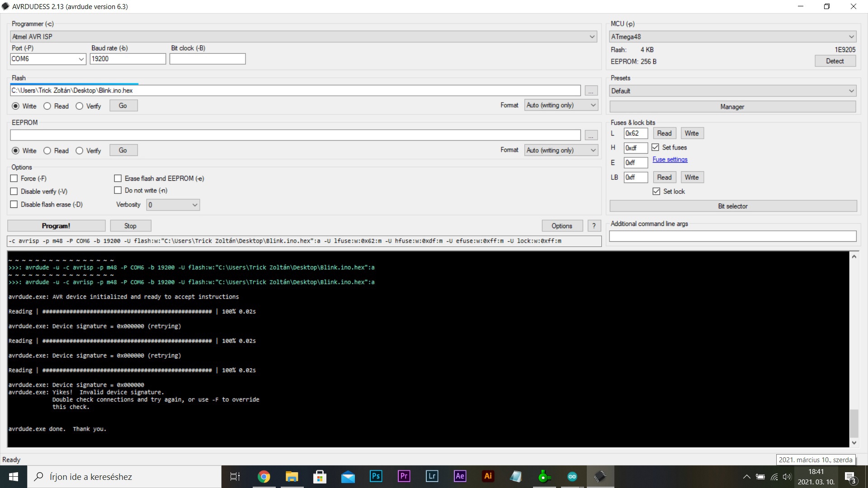Open Illustrator from the taskbar
Image resolution: width=868 pixels, height=488 pixels.
(488, 476)
